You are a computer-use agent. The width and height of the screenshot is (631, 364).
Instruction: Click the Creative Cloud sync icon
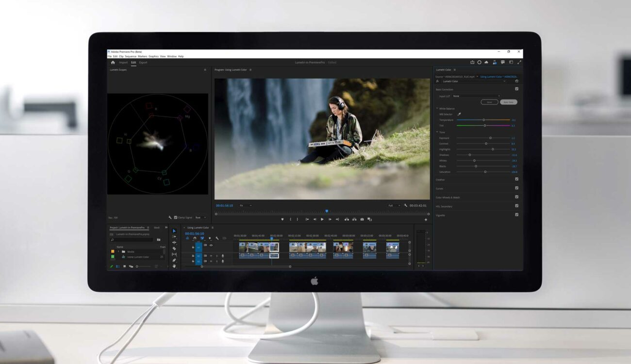click(486, 62)
